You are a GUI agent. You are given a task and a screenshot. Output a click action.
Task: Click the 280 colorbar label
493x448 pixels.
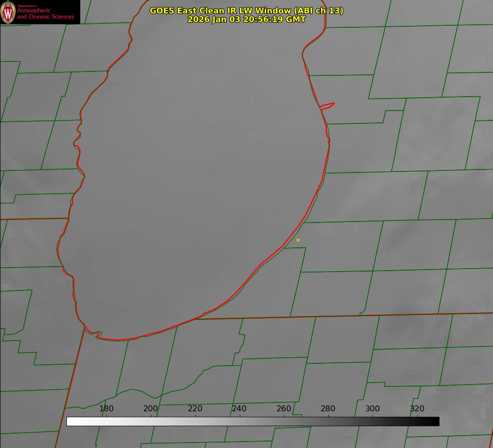pyautogui.click(x=328, y=408)
